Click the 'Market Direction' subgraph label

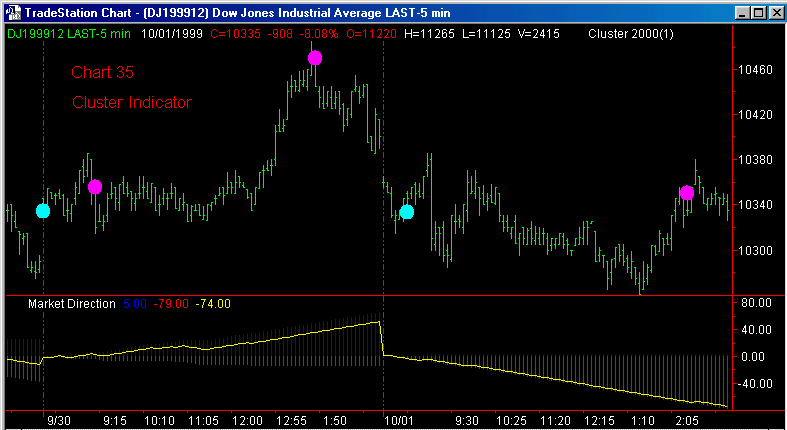(72, 304)
